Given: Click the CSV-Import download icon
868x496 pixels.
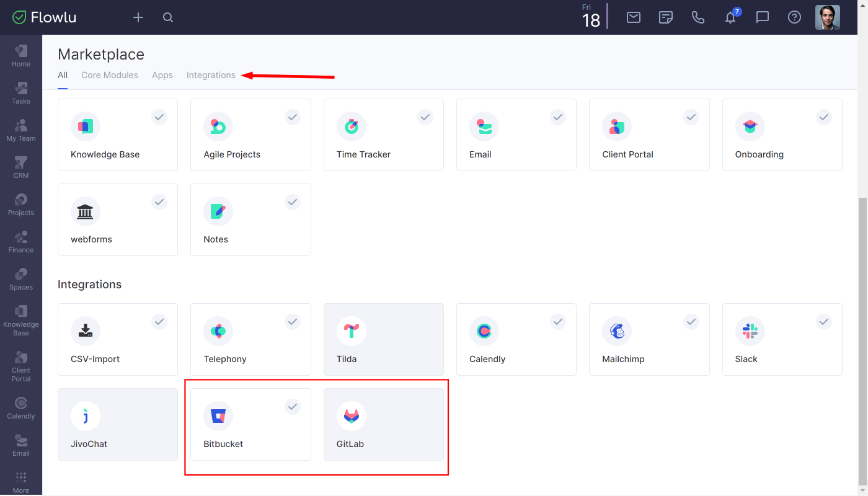Looking at the screenshot, I should (86, 330).
